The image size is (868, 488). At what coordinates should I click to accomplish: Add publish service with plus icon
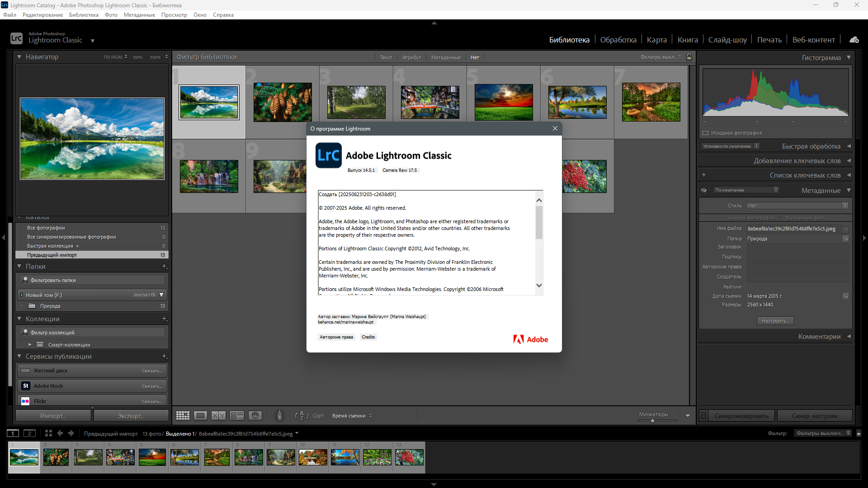tap(165, 357)
